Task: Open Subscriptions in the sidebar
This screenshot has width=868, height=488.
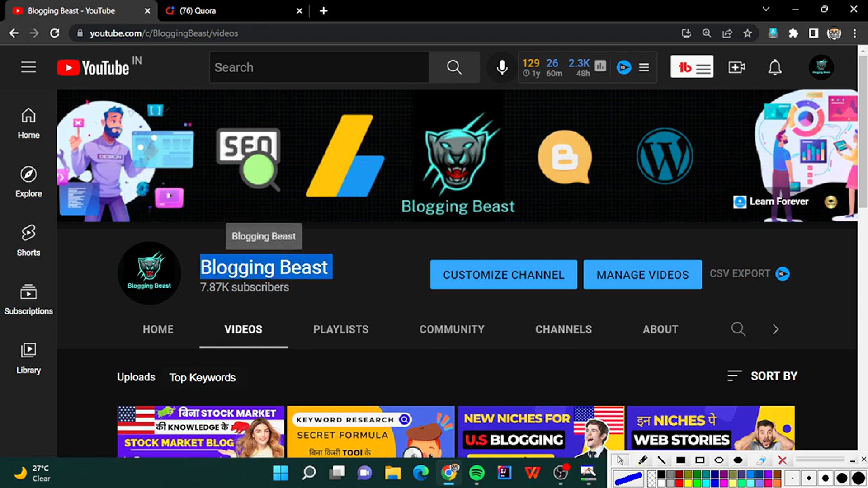Action: (28, 299)
